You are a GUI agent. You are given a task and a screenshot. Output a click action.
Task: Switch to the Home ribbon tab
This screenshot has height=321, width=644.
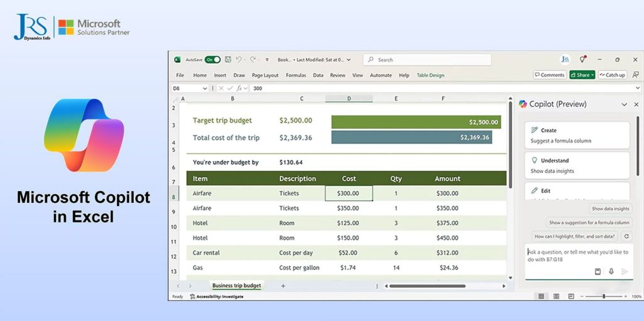point(200,75)
